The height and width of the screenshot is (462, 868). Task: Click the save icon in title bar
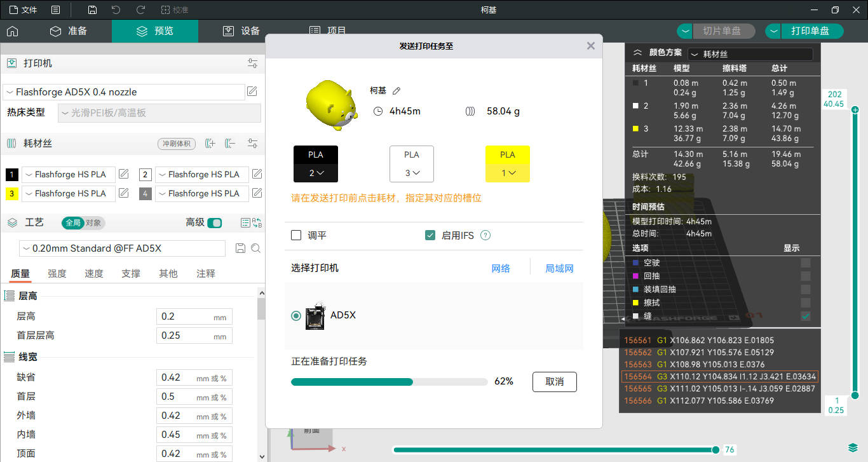coord(92,10)
